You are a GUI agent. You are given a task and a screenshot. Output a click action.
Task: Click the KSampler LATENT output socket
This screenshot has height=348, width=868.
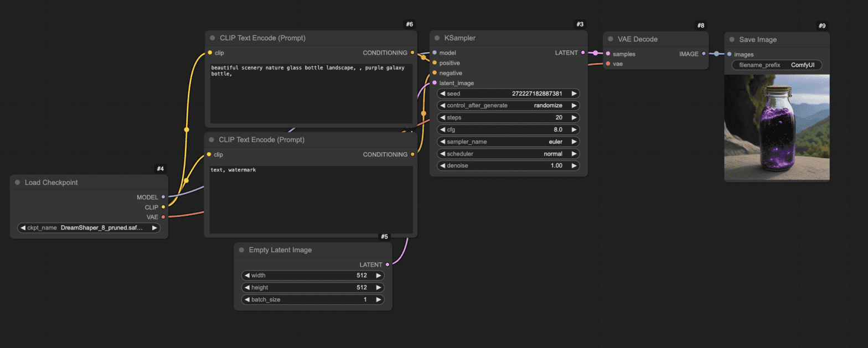pyautogui.click(x=583, y=53)
